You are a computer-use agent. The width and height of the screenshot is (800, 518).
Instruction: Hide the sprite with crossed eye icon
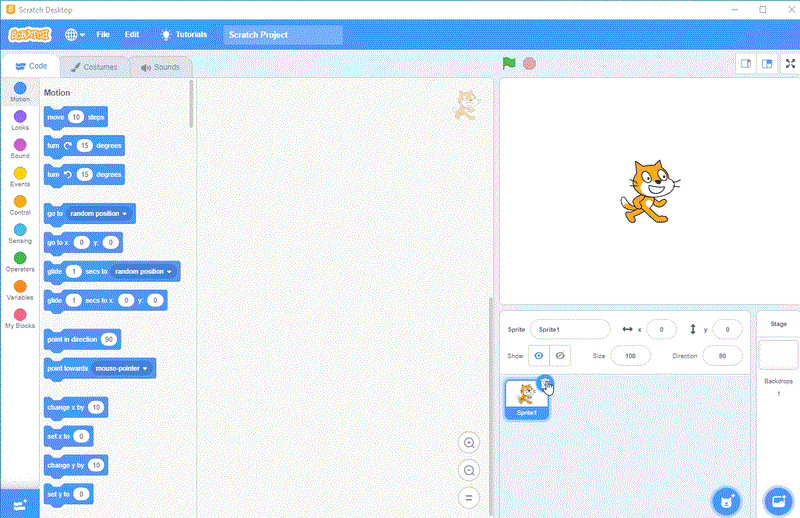tap(560, 356)
